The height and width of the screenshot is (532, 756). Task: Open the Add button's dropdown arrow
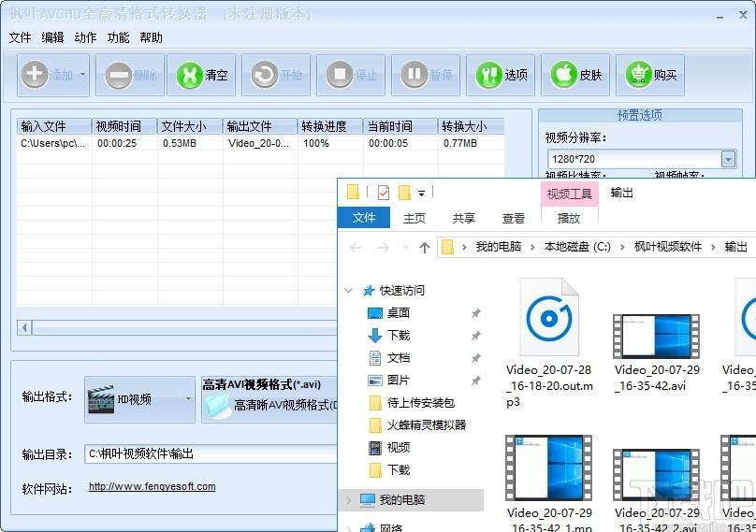pos(83,75)
